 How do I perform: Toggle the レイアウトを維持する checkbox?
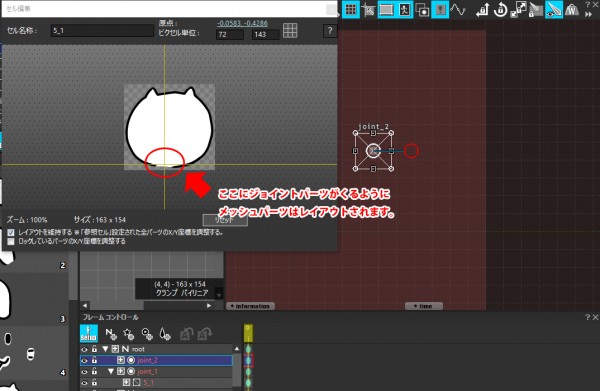pos(11,232)
